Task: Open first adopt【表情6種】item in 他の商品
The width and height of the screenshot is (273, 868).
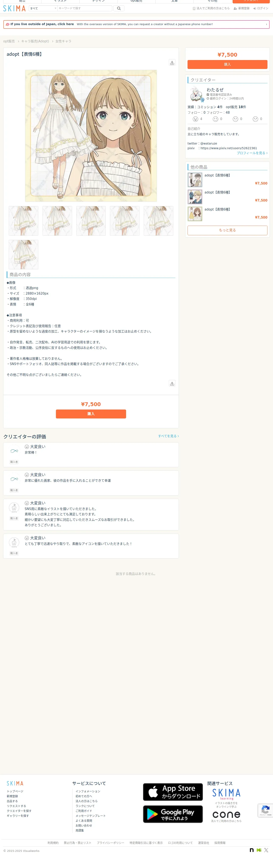Action: click(227, 180)
